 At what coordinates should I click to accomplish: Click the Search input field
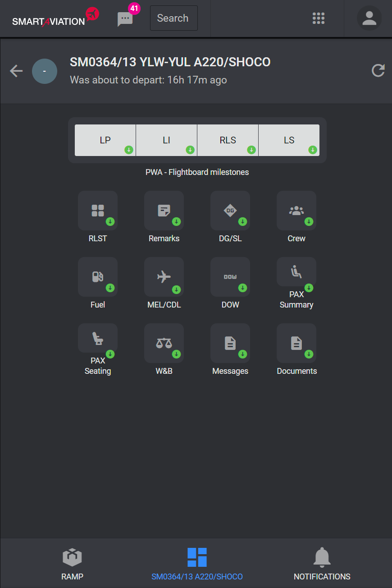click(173, 18)
